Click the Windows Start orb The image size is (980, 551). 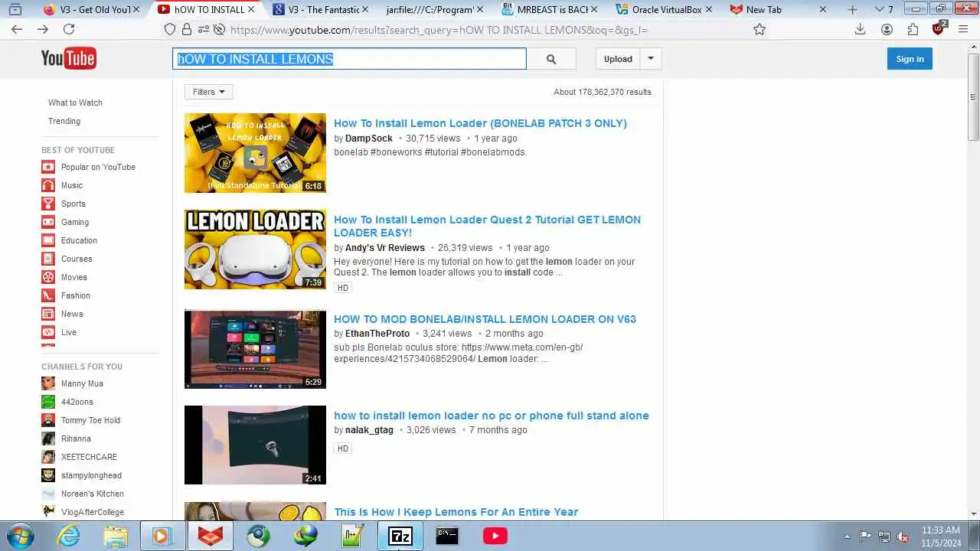pyautogui.click(x=20, y=536)
